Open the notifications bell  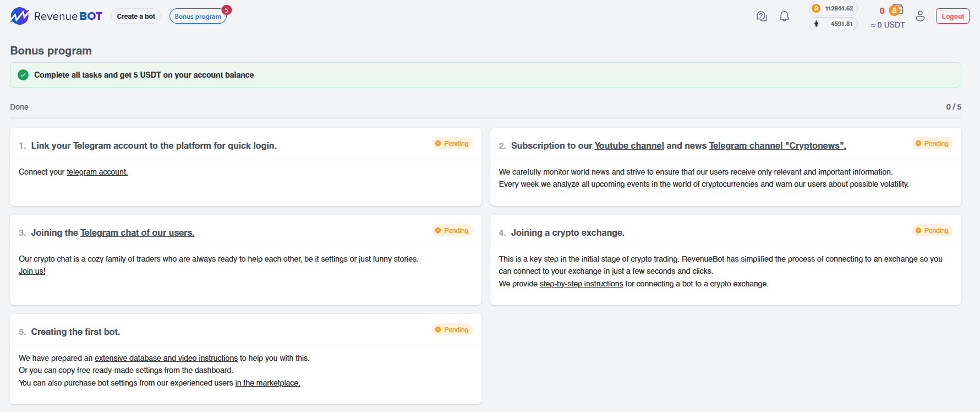tap(784, 17)
